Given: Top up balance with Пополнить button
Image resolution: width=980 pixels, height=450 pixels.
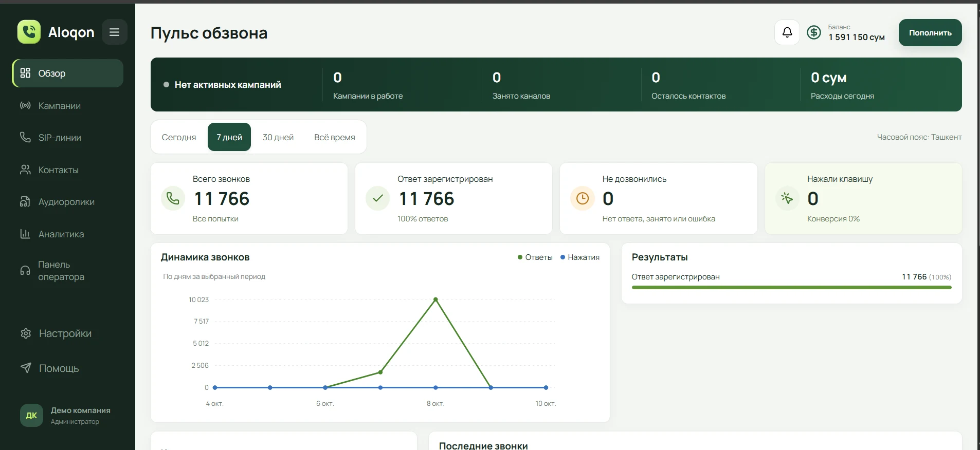Looking at the screenshot, I should tap(930, 32).
